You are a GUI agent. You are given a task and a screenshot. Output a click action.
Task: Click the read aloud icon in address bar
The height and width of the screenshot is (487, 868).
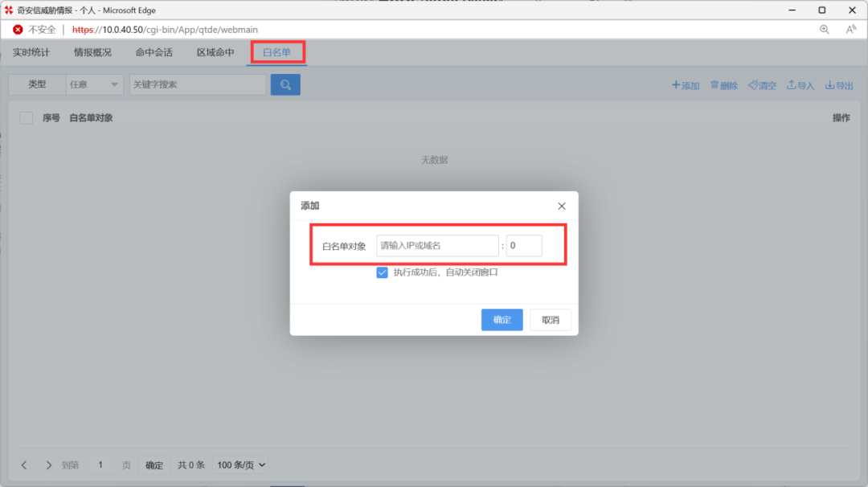[x=851, y=30]
